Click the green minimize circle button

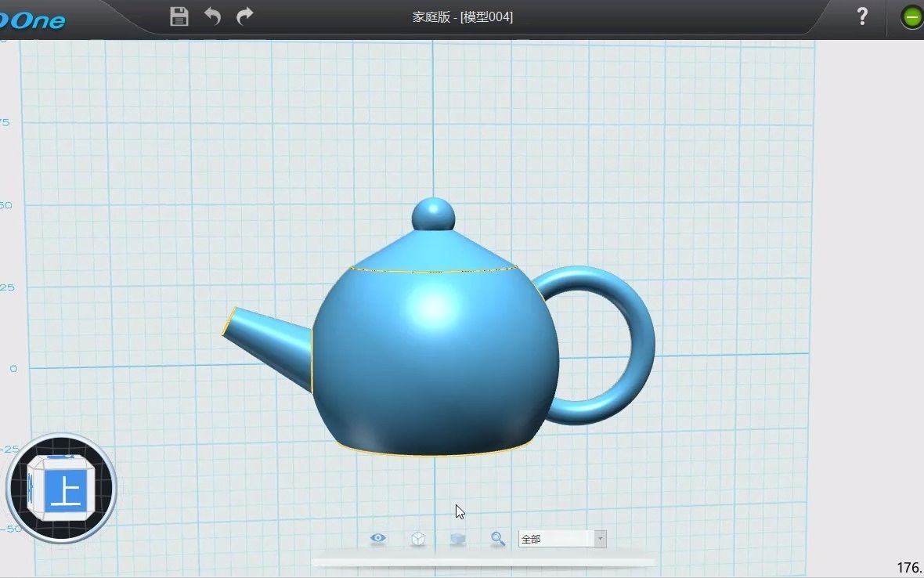tap(911, 18)
